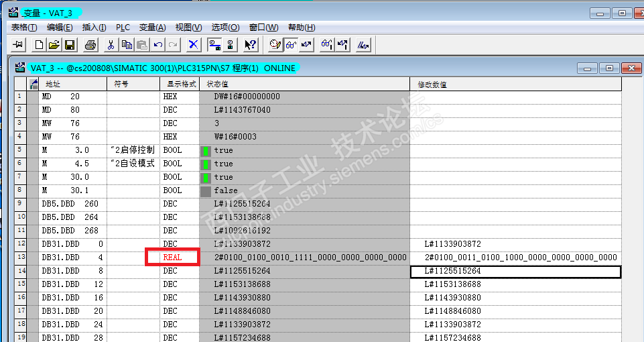Viewport: 644px width, 342px height.
Task: Open the 选项(O) menu
Action: pyautogui.click(x=225, y=27)
